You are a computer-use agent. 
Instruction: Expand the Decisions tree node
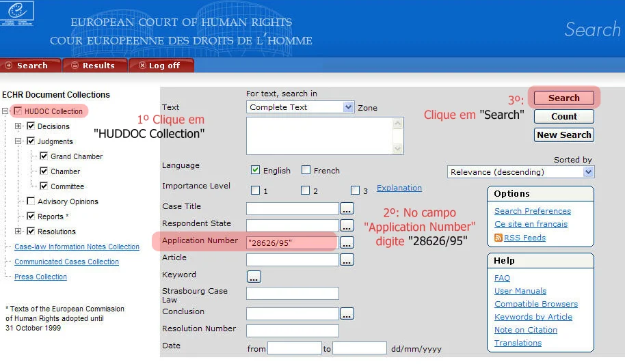(x=18, y=126)
